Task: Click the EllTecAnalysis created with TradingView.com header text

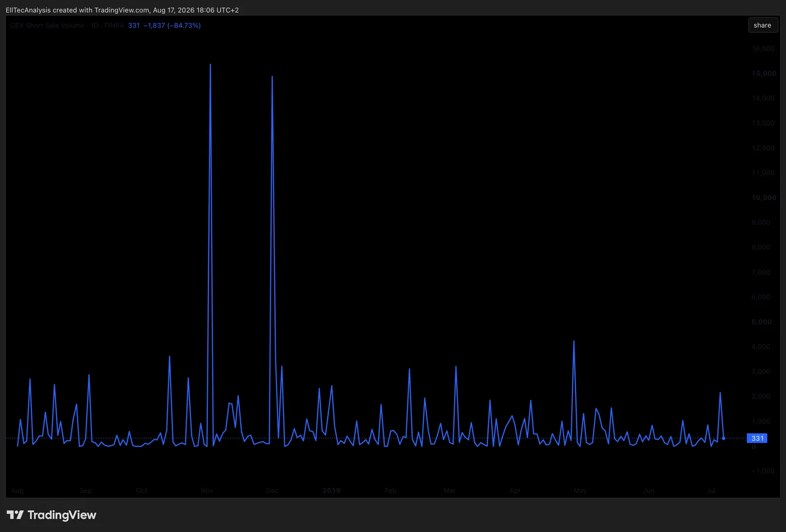Action: [122, 10]
